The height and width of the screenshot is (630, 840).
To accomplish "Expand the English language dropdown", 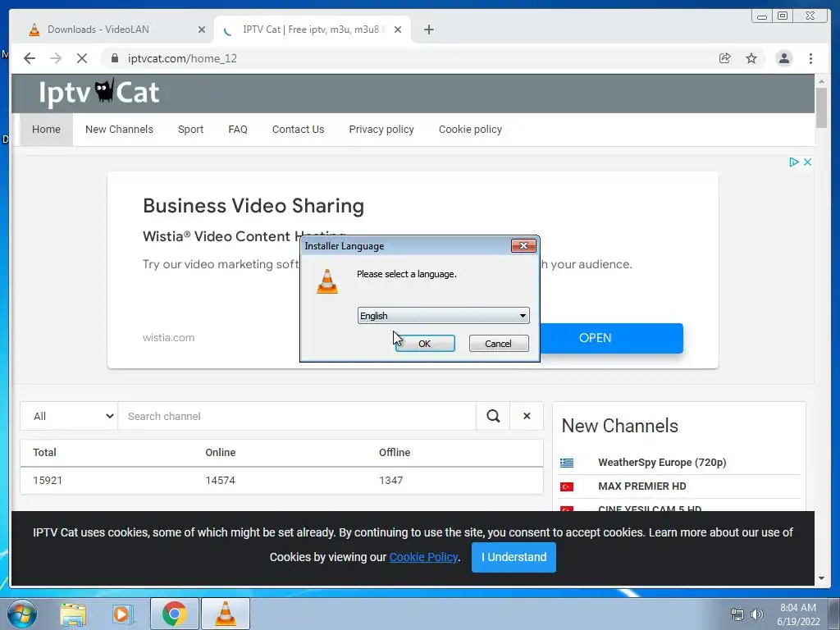I will pos(444,316).
